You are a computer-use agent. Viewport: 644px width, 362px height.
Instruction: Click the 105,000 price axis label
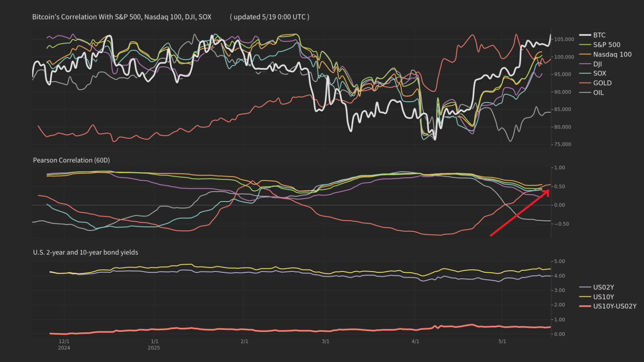tap(564, 39)
